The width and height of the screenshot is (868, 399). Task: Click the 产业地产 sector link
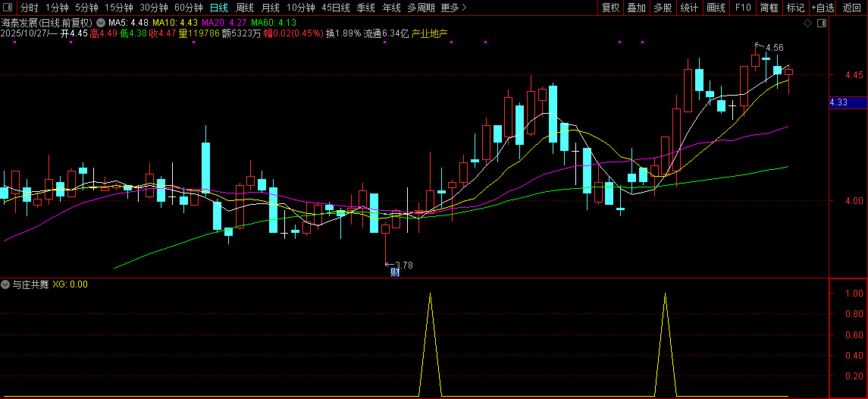pos(430,34)
